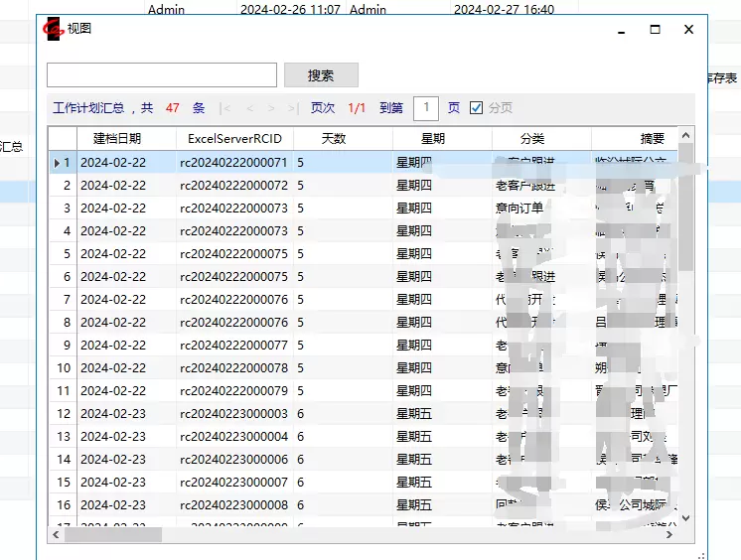Jump to last page using >| icon
The height and width of the screenshot is (560, 741).
[292, 107]
